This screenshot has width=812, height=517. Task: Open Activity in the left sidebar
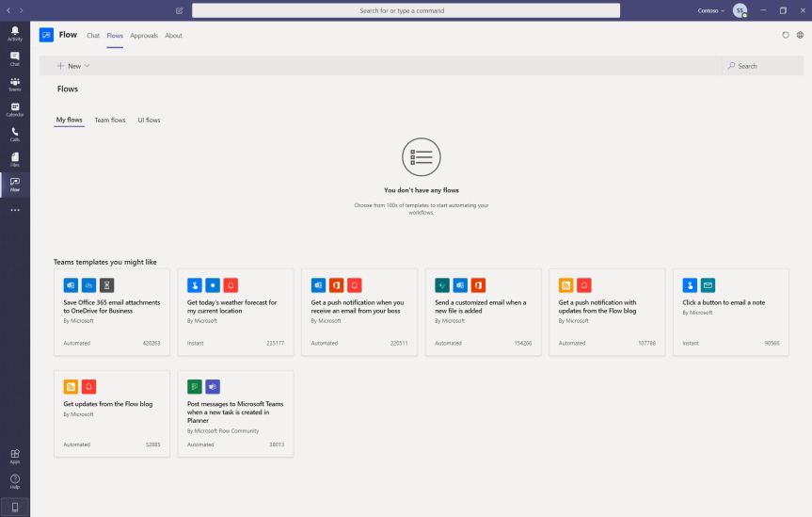pyautogui.click(x=14, y=34)
